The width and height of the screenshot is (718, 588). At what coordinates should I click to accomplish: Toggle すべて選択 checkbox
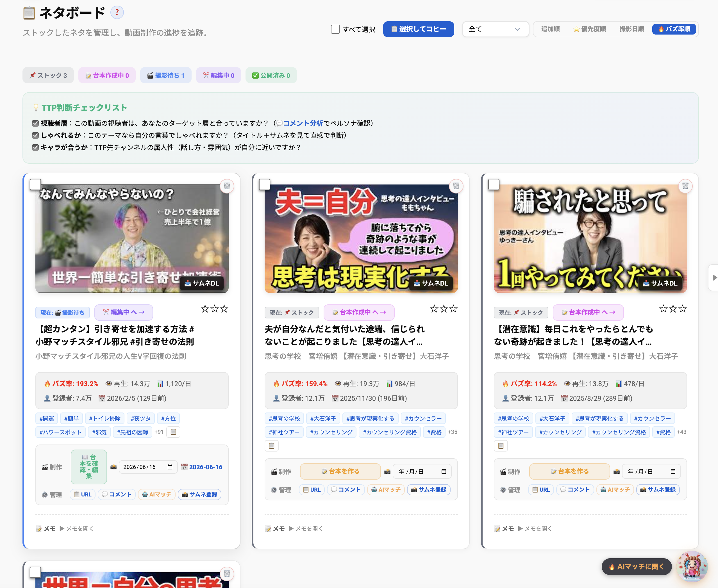335,29
